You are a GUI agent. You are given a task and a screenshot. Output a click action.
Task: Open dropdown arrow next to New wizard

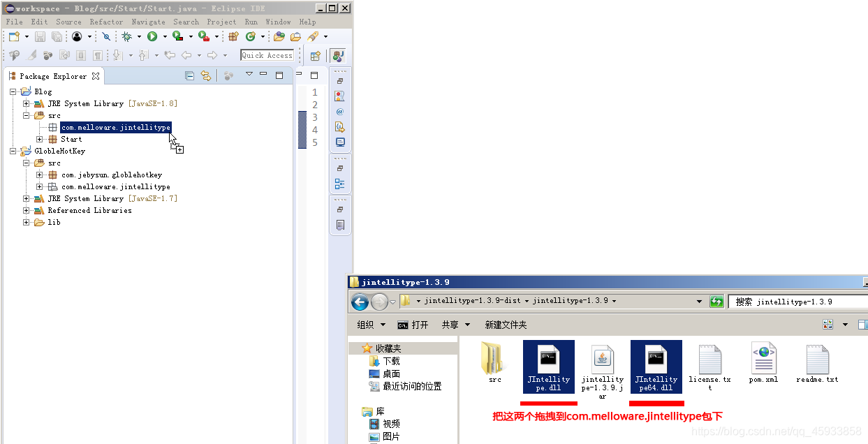coord(27,36)
